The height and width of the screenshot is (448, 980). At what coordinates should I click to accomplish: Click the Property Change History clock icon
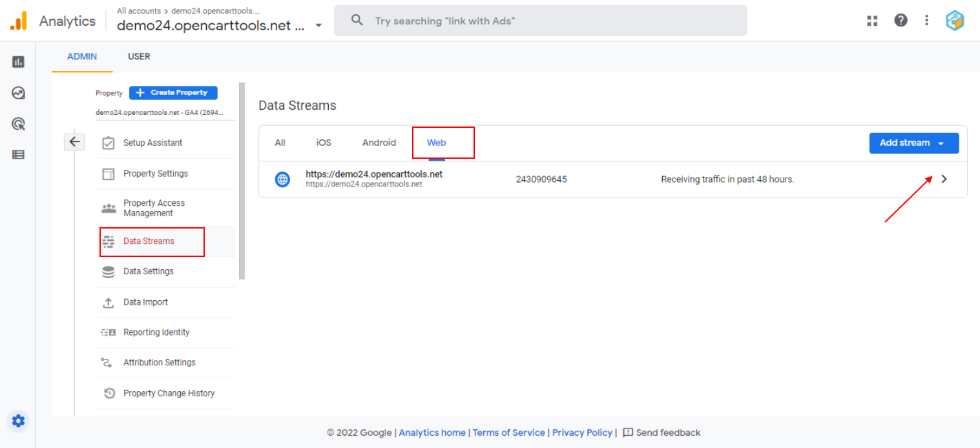click(110, 393)
